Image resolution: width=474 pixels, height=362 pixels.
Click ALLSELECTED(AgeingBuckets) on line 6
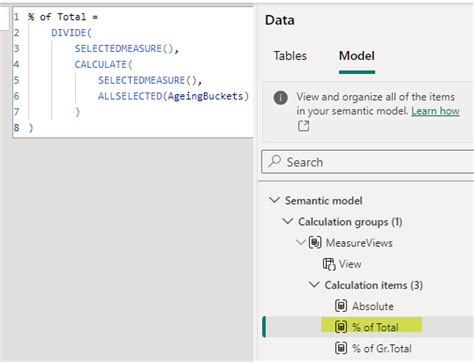point(173,96)
